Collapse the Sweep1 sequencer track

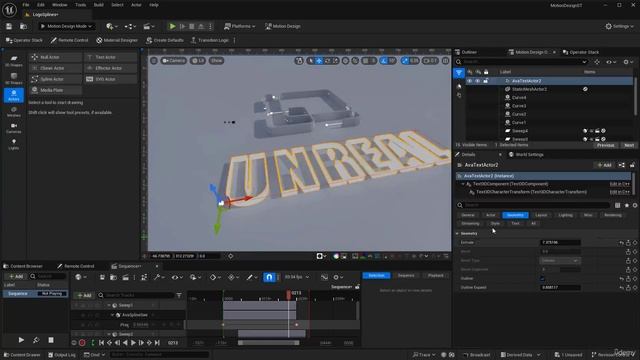point(109,305)
